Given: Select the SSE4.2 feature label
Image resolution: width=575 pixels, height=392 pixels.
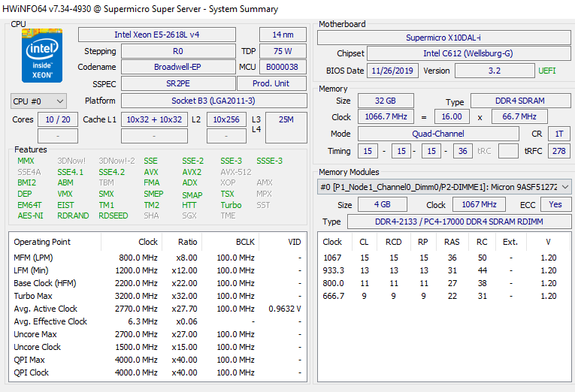Looking at the screenshot, I should point(112,172).
